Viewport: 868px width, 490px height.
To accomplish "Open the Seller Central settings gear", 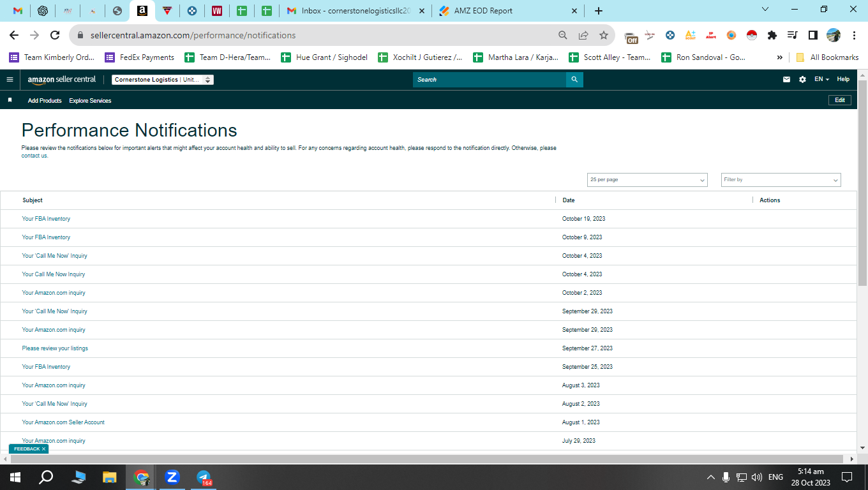I will point(802,80).
